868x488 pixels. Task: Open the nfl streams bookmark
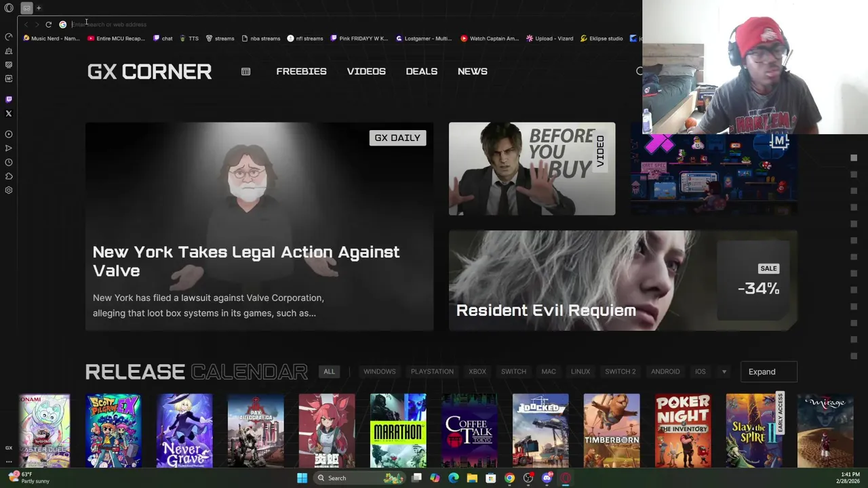[x=305, y=39]
